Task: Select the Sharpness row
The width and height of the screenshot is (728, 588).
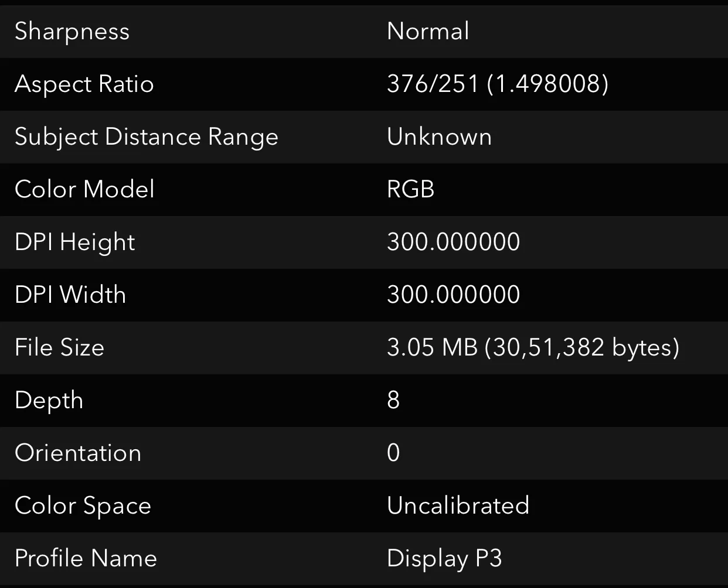Action: [72, 32]
